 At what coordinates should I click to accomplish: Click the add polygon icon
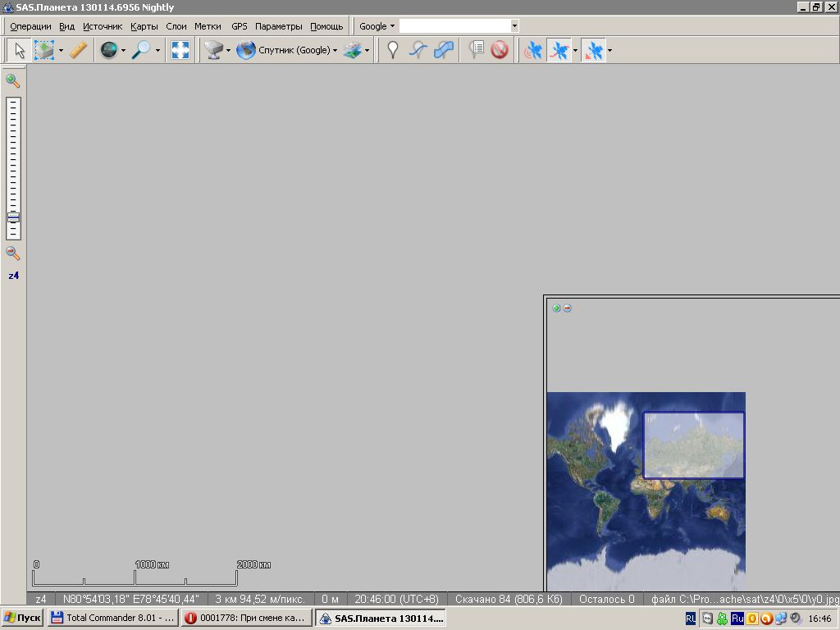pyautogui.click(x=443, y=51)
